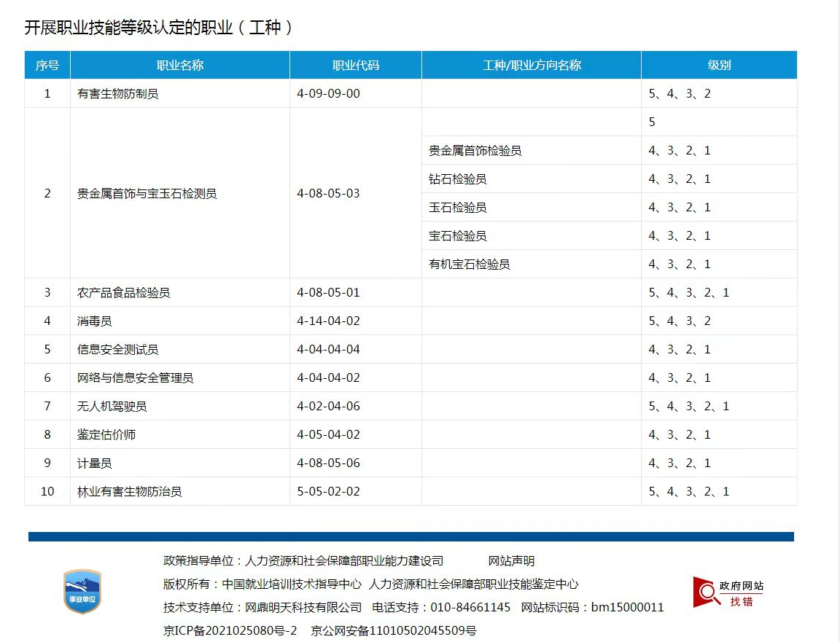Screen dimensions: 840x642
Task: Click the 序号 column header
Action: (47, 66)
